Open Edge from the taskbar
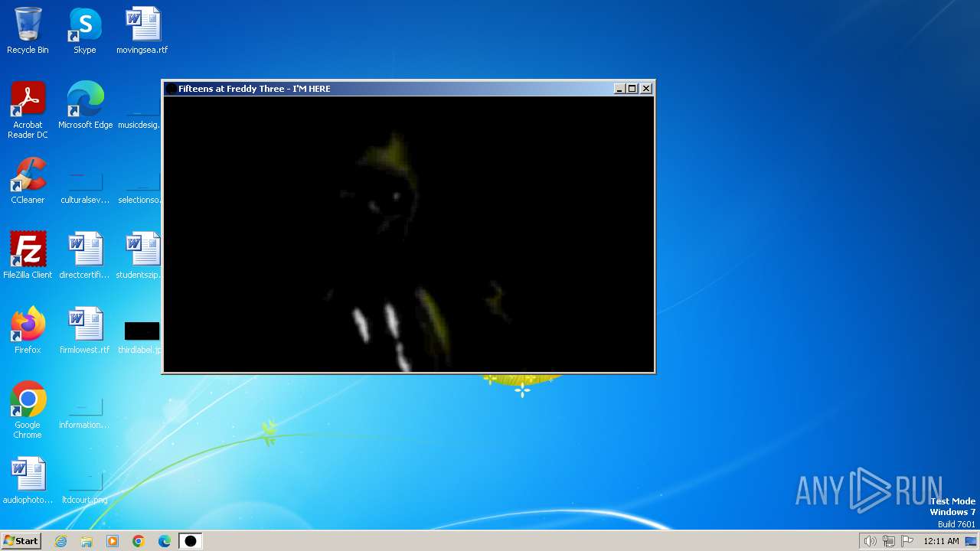 (x=165, y=541)
